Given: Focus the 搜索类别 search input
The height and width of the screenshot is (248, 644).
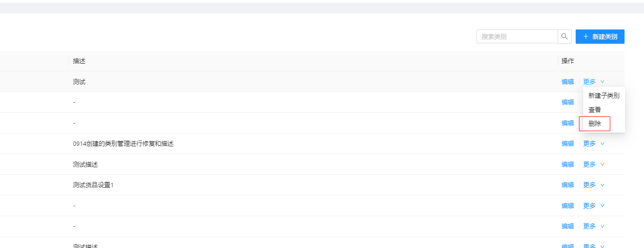Looking at the screenshot, I should point(517,37).
